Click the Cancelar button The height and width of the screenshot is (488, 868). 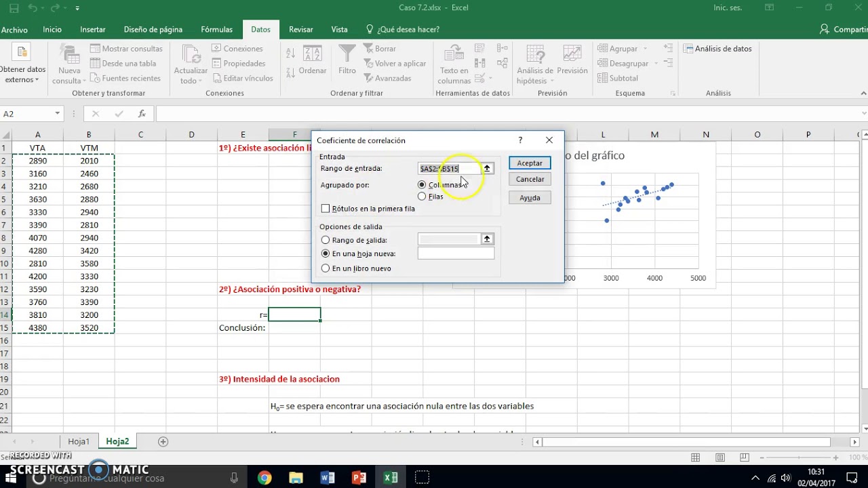coord(530,180)
